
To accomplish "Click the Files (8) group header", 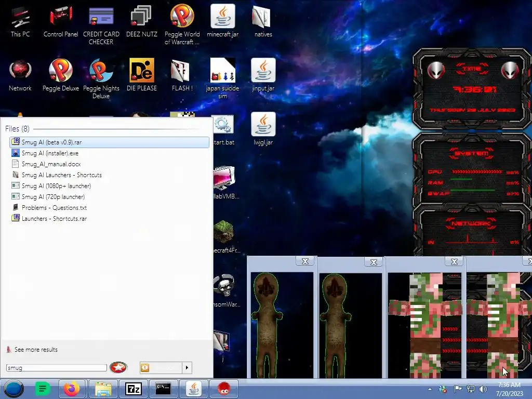I will tap(17, 129).
